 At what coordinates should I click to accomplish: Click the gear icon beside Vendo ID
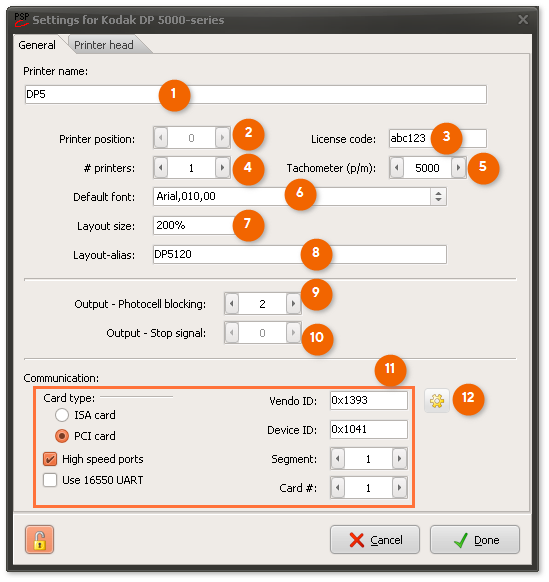click(x=437, y=401)
